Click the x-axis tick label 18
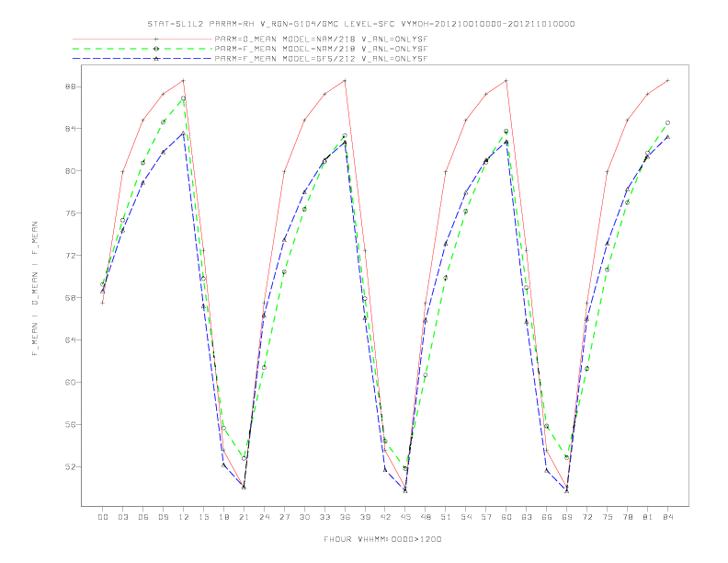This screenshot has width=728, height=563. tap(223, 517)
